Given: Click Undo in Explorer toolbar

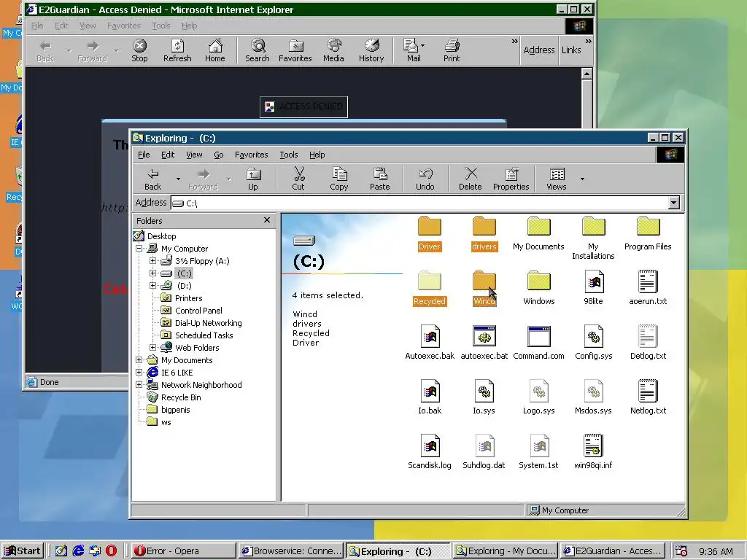Looking at the screenshot, I should click(425, 179).
